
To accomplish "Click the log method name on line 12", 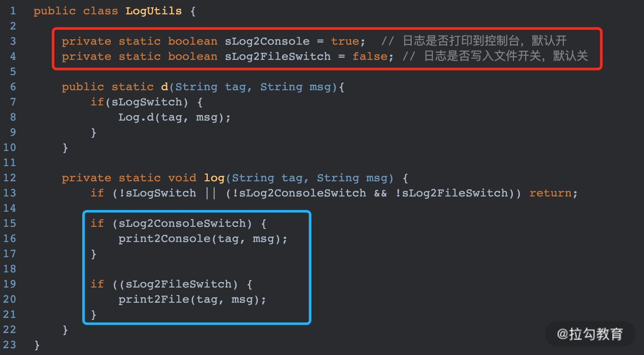I will point(214,178).
